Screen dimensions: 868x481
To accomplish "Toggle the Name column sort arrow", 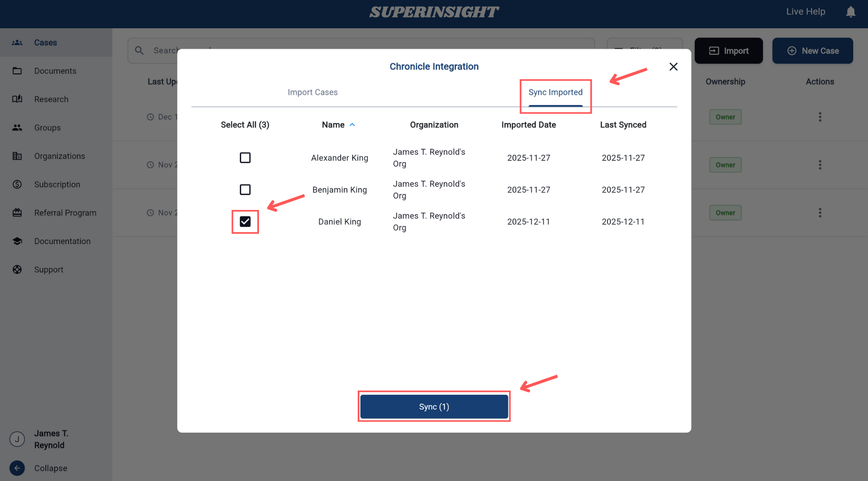I will 352,124.
